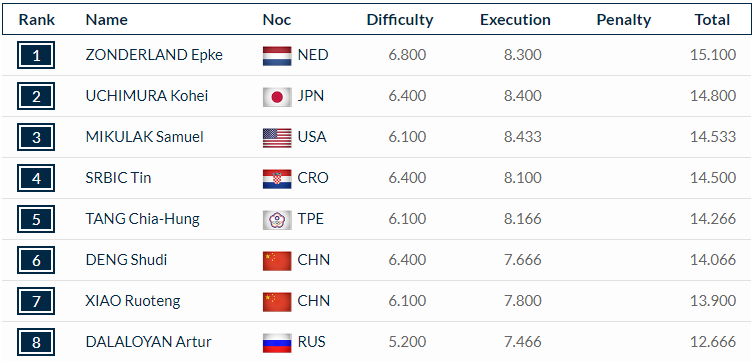
Task: Click the Penalty column header
Action: point(624,20)
